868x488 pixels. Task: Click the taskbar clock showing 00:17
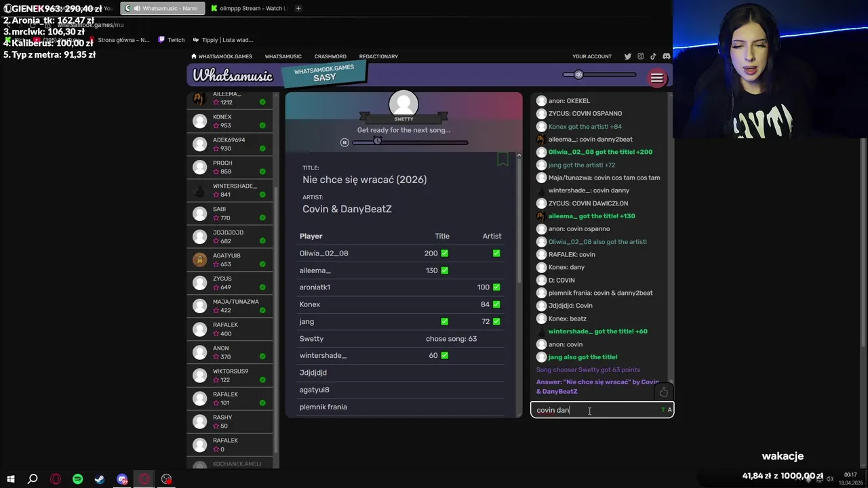[850, 475]
